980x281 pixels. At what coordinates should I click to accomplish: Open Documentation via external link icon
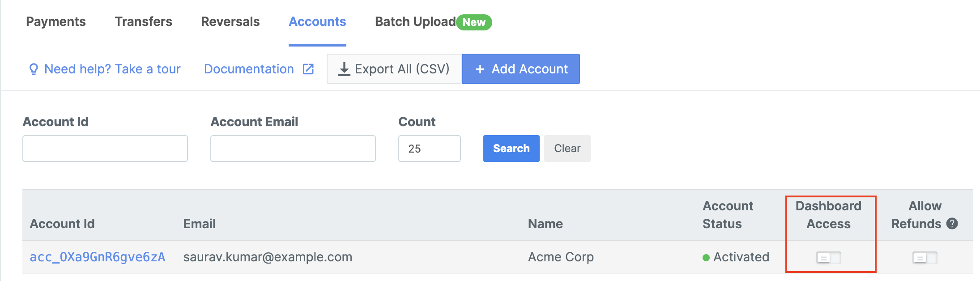[307, 68]
